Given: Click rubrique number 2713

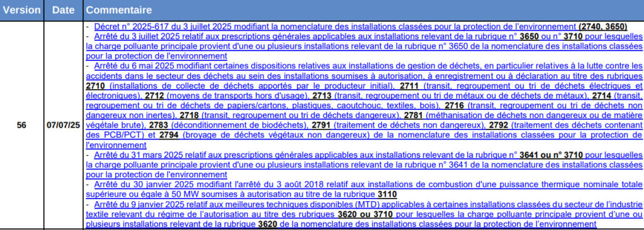Looking at the screenshot, I should click(x=323, y=96).
